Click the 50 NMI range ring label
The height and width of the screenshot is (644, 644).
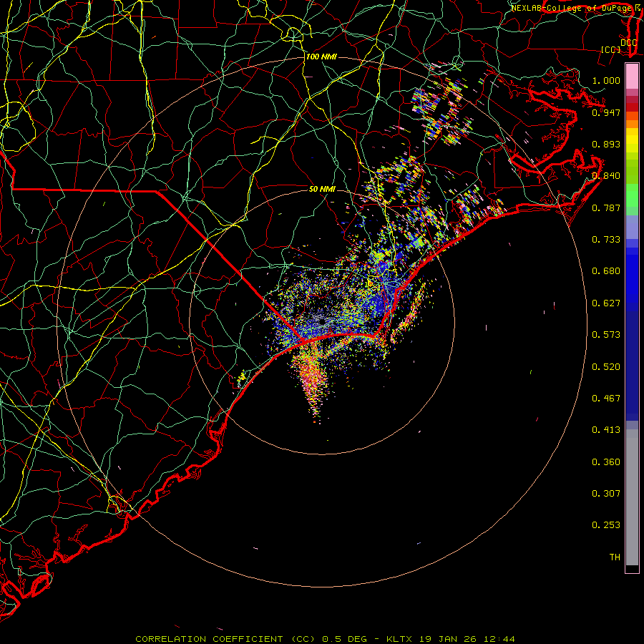pyautogui.click(x=322, y=189)
